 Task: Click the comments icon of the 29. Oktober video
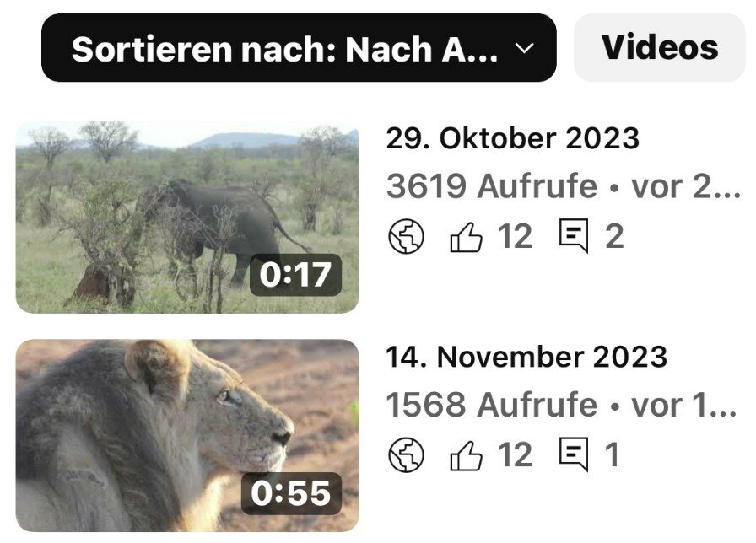(574, 235)
